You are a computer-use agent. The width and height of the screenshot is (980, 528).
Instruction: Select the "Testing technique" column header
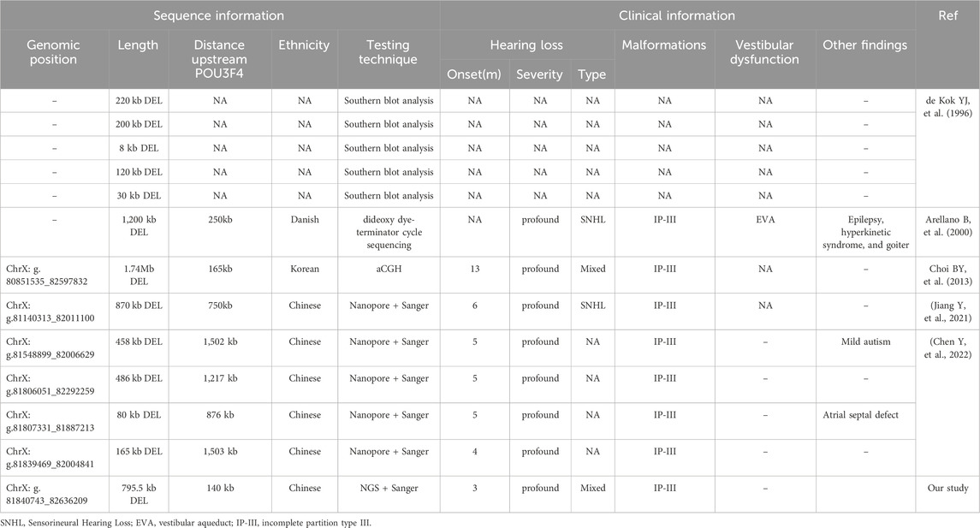pyautogui.click(x=389, y=52)
